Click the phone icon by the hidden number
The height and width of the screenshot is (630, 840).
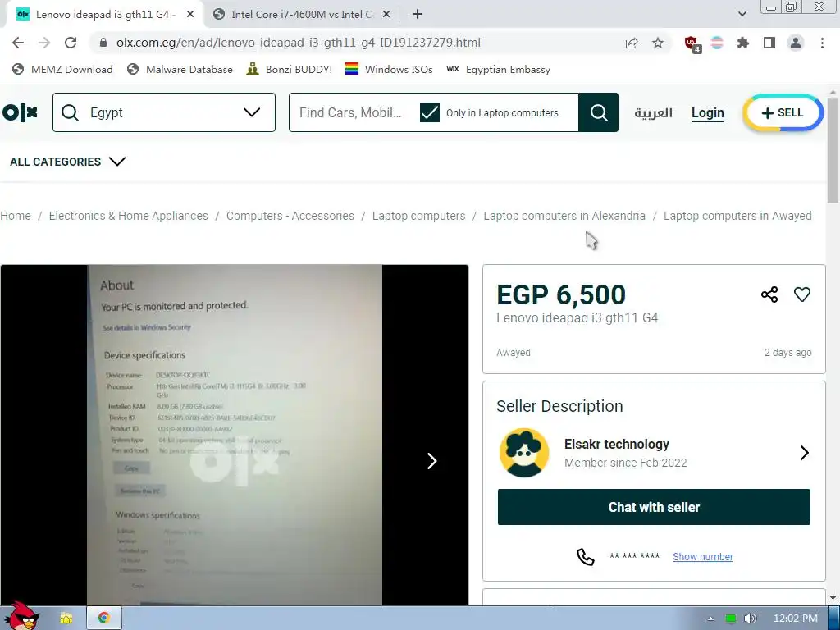tap(585, 557)
